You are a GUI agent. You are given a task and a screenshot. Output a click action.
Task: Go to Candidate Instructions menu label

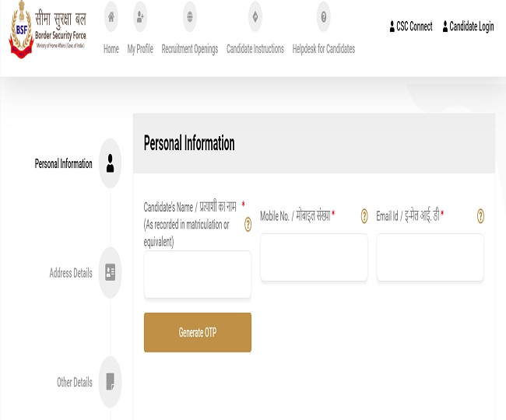pos(255,49)
